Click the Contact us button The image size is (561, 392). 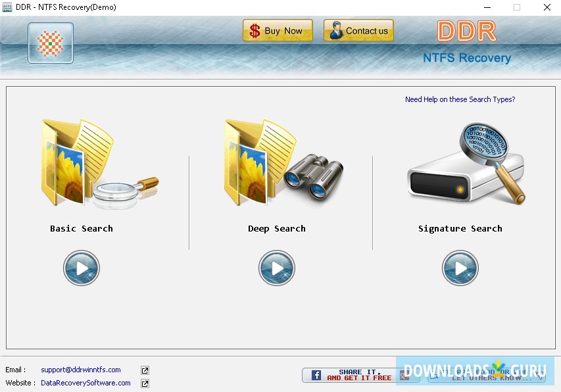pos(358,31)
